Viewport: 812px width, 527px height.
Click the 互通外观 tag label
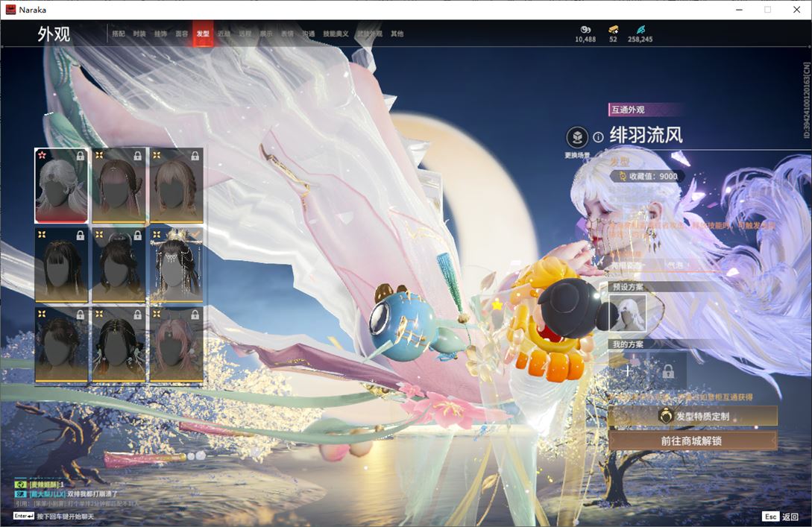pyautogui.click(x=628, y=110)
